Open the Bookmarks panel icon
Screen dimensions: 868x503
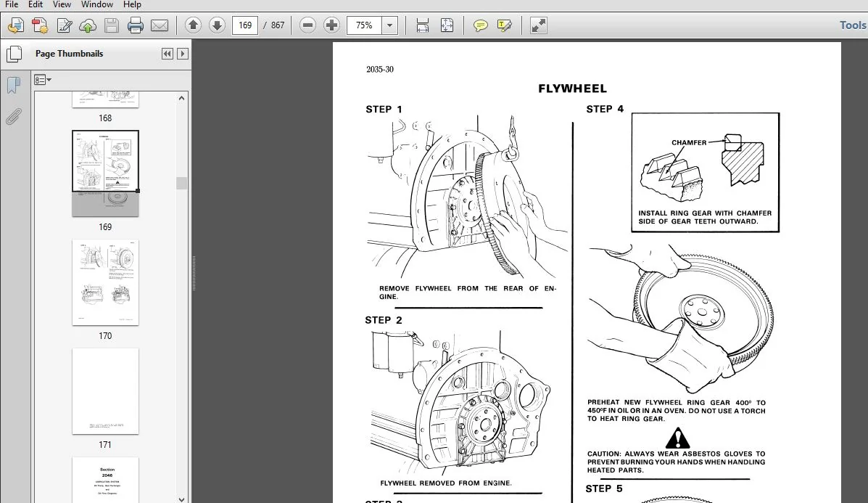click(x=14, y=86)
